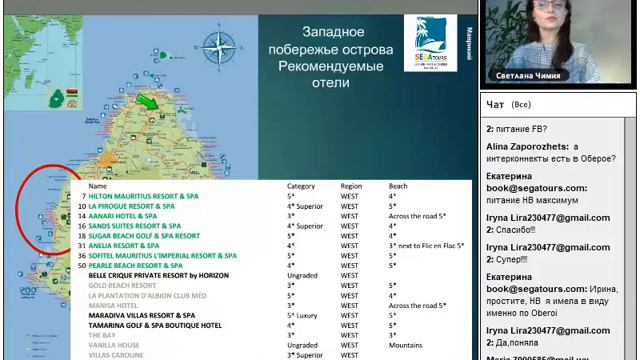The width and height of the screenshot is (640, 360).
Task: Select LA PLANTATION D'ALBION CLUB MED
Action: (x=147, y=296)
